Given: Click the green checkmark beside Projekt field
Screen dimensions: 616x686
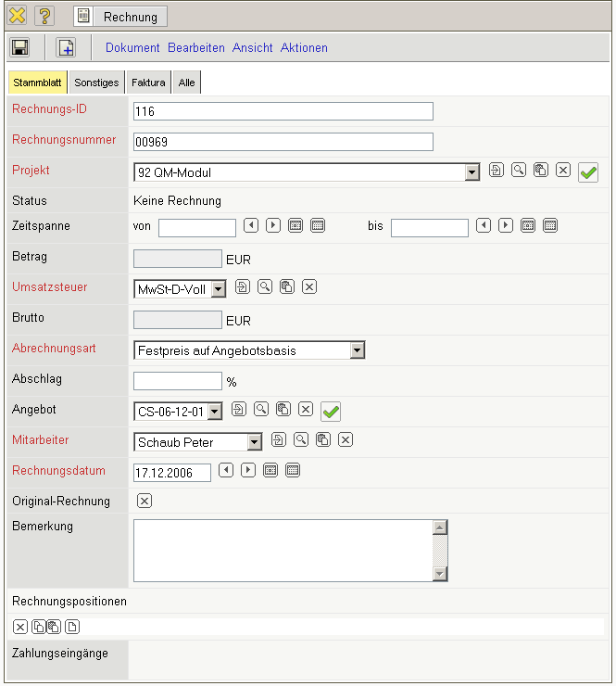Looking at the screenshot, I should (587, 172).
